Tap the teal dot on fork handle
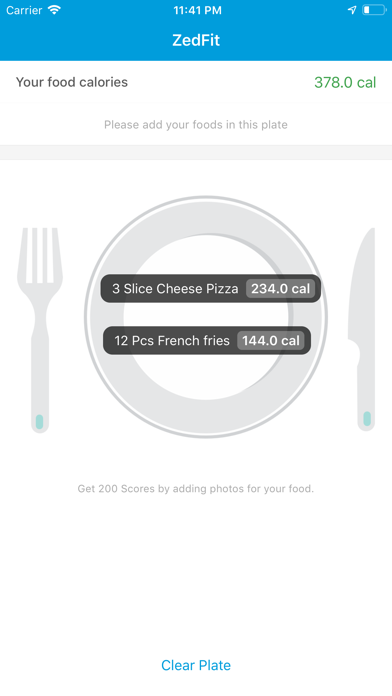 pos(40,421)
